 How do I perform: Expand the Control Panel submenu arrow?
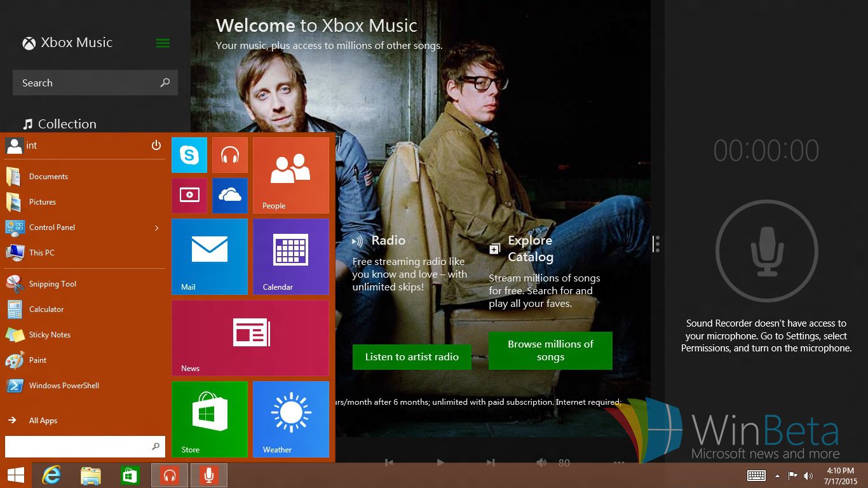pyautogui.click(x=157, y=227)
